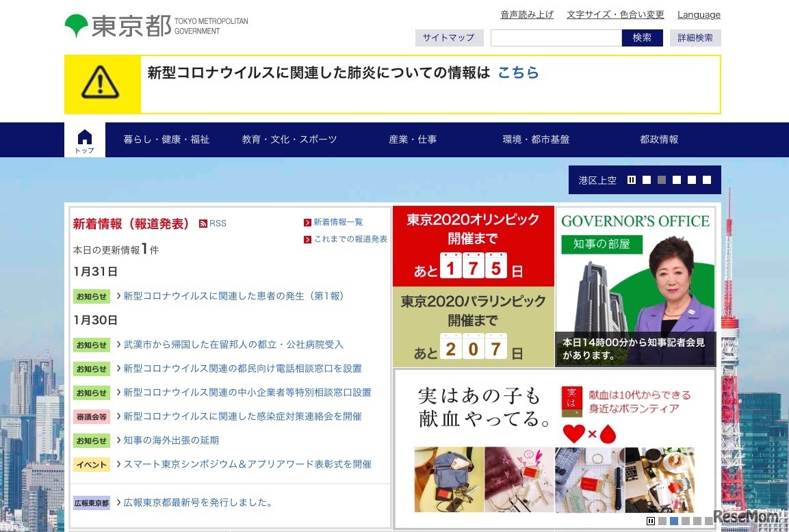This screenshot has height=532, width=789.
Task: Expand 新着情報一覧 with its arrow
Action: click(x=307, y=222)
